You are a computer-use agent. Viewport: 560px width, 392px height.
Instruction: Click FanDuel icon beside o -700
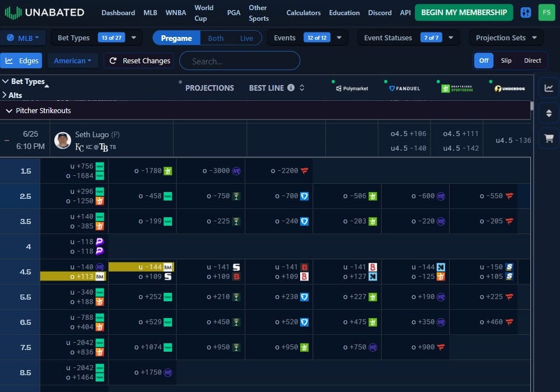(x=304, y=196)
